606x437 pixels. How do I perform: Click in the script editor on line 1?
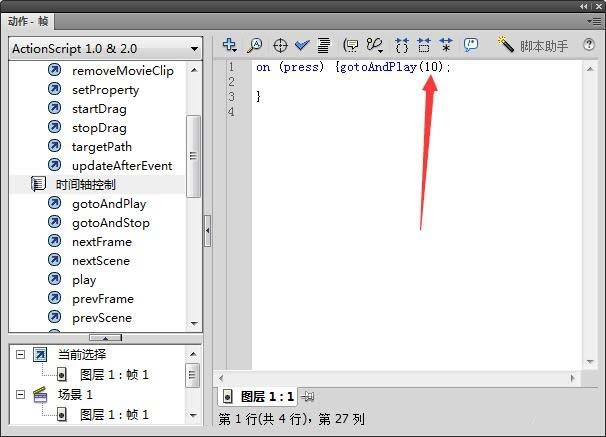coord(417,67)
